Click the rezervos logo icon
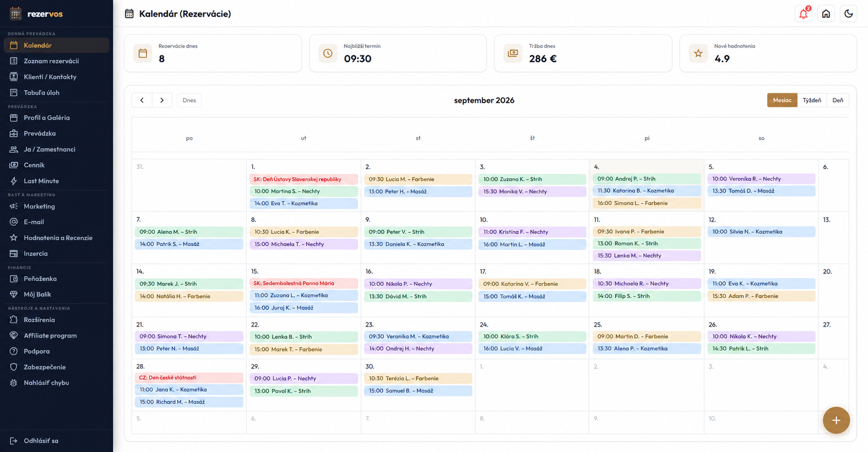 click(x=15, y=13)
